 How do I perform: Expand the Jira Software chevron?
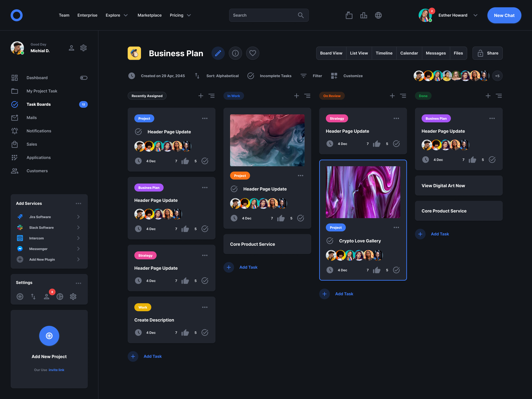[x=78, y=217]
